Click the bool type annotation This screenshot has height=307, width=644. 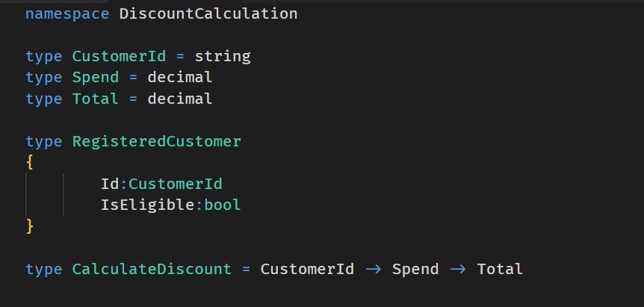coord(222,205)
